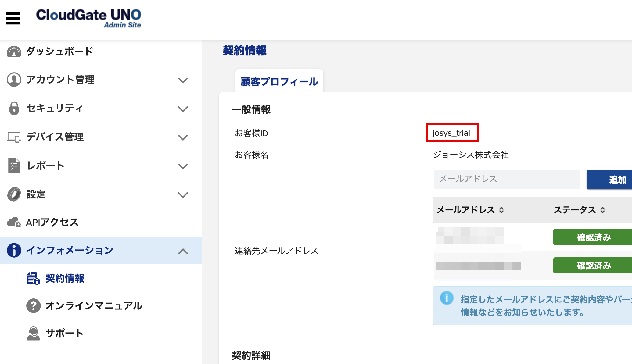Expand the アカウント管理 chevron
632x364 pixels.
coord(183,80)
